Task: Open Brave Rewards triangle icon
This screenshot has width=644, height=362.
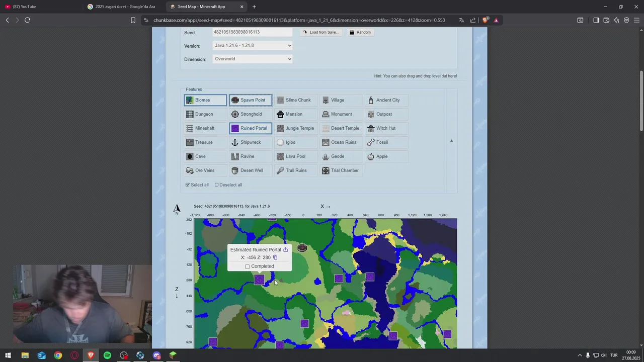Action: point(496,20)
